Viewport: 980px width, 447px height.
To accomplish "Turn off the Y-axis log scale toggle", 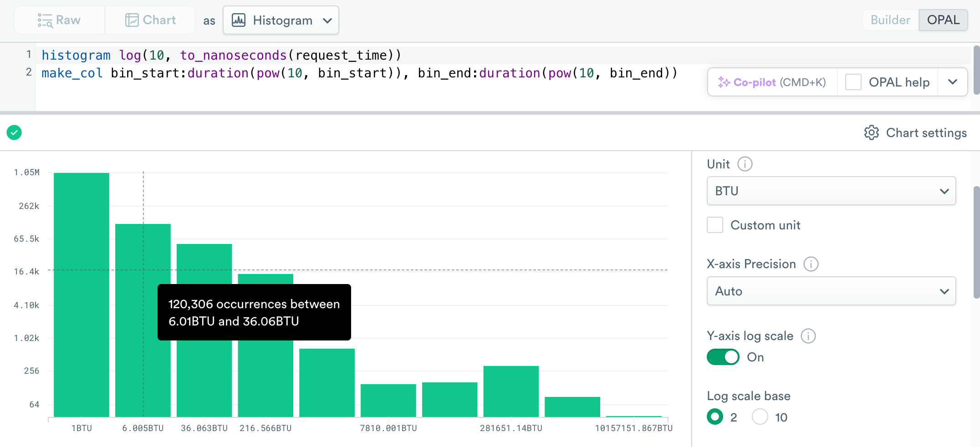I will click(723, 357).
